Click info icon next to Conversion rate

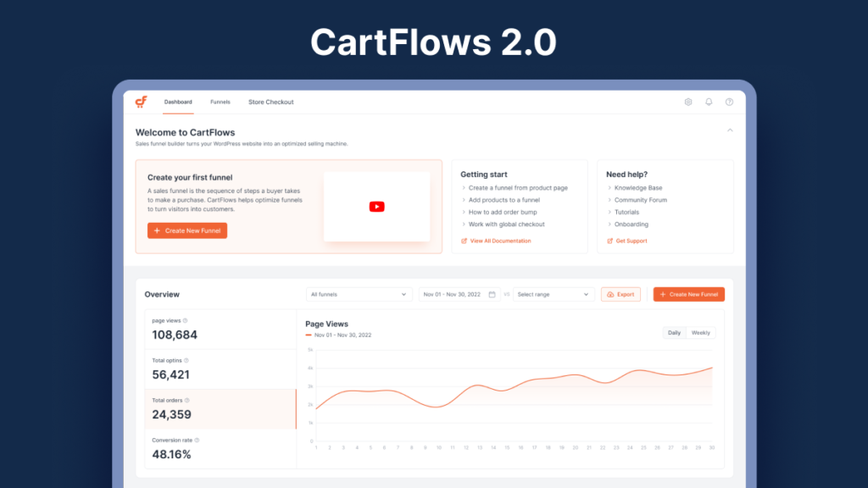tap(197, 440)
